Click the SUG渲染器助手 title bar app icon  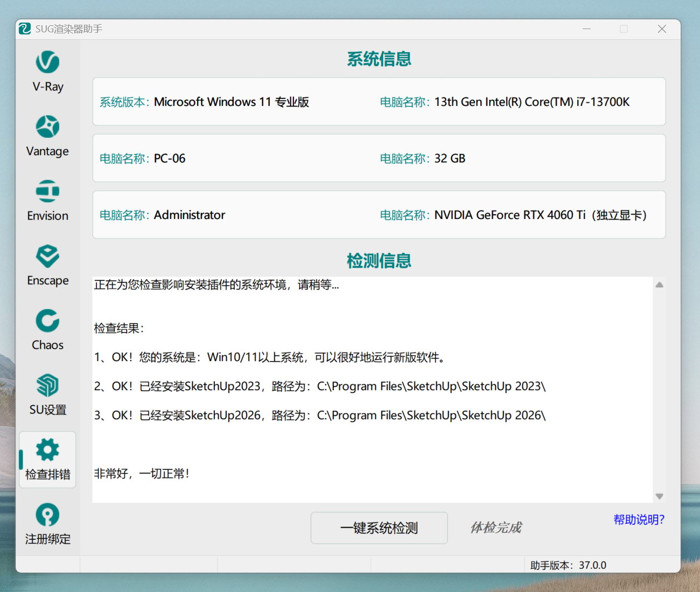click(25, 29)
